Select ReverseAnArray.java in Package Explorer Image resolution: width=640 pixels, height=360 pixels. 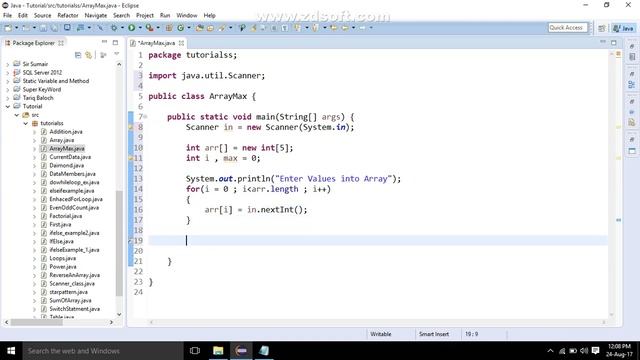click(74, 275)
